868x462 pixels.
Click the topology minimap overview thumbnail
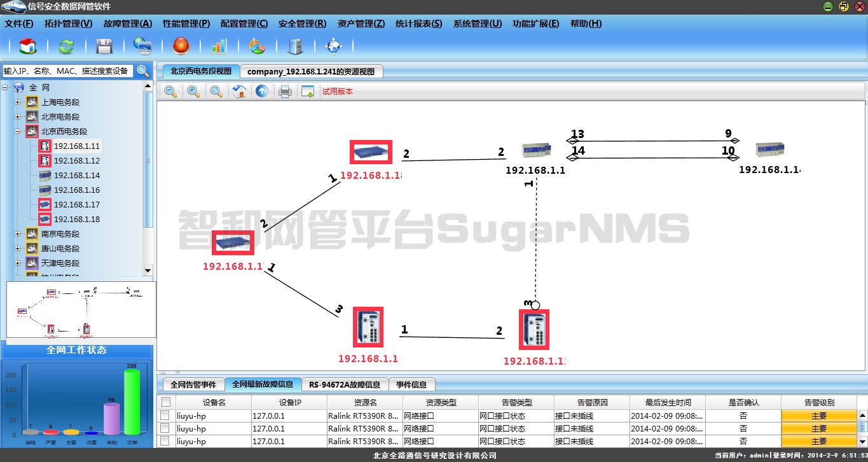[81, 309]
